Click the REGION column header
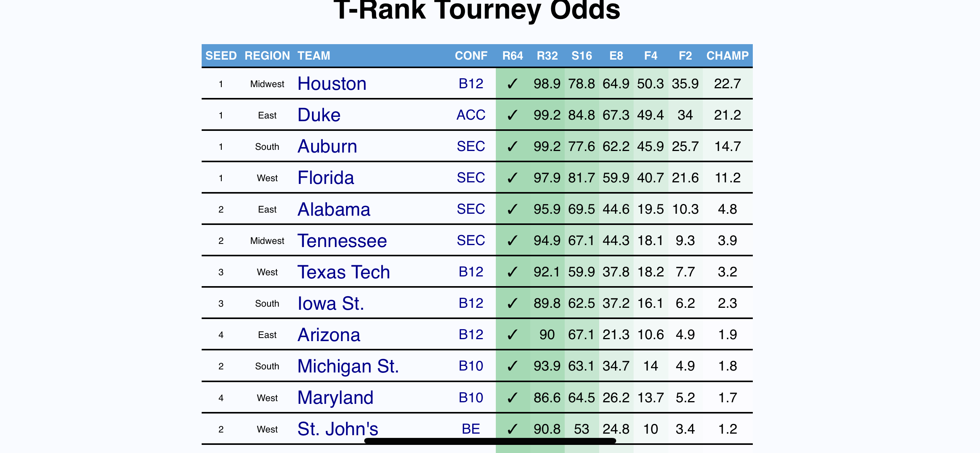Screen dimensions: 980x453 pos(267,56)
